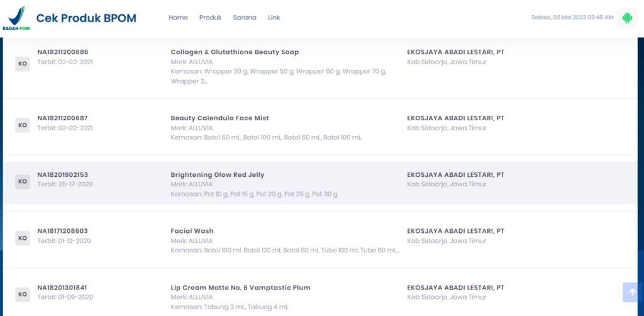Click the scroll-to-top arrow button
644x316 pixels.
[x=633, y=292]
